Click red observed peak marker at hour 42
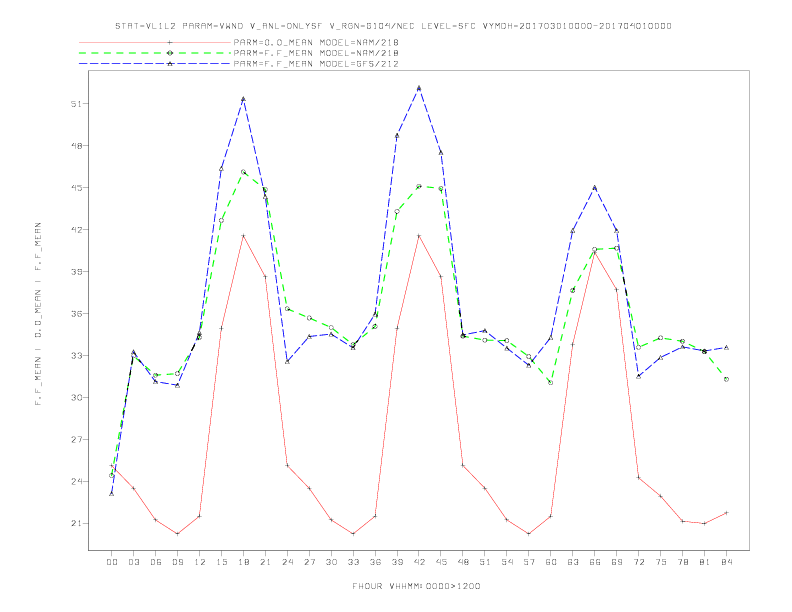792x612 pixels. 419,236
